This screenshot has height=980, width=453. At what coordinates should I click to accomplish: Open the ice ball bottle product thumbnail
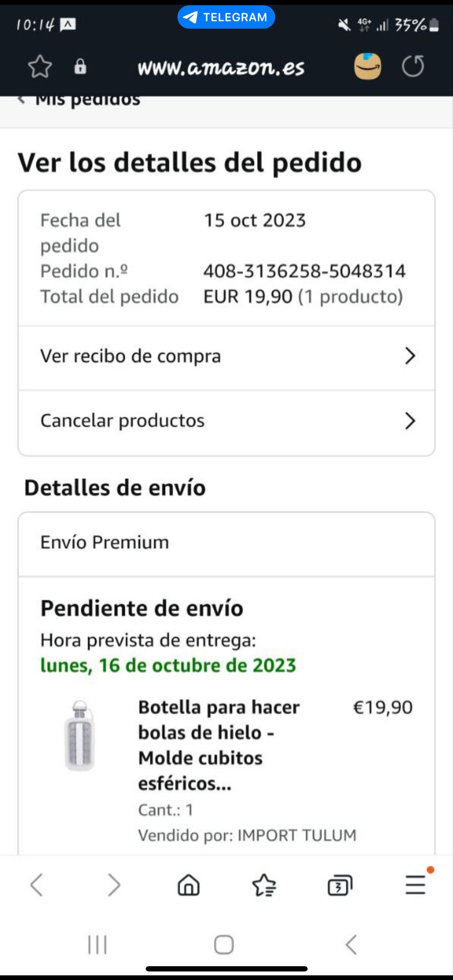[x=80, y=736]
